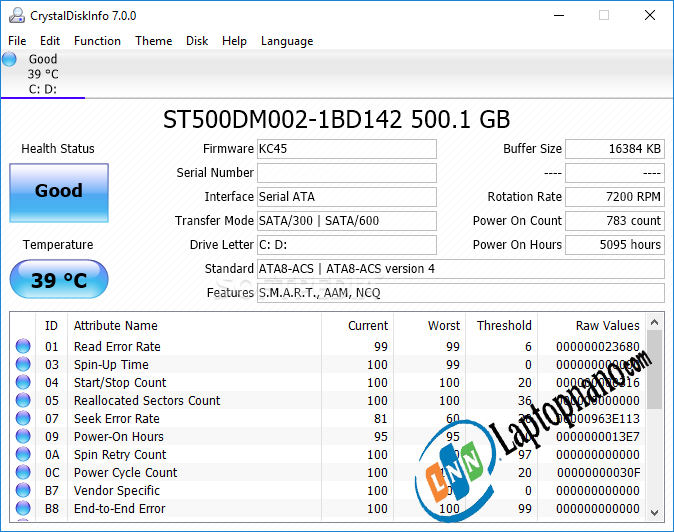Click the Power On Hours value 5095 hours
674x532 pixels.
coord(615,245)
